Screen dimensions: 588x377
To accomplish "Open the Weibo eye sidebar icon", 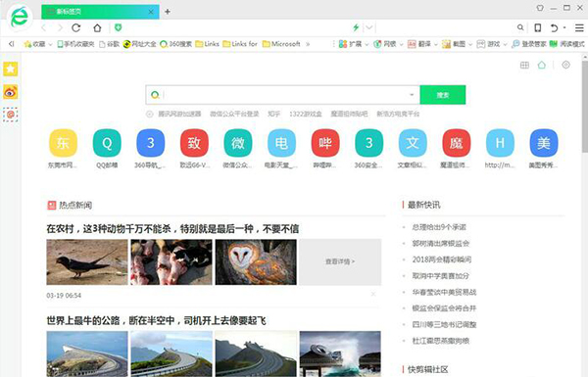I will 11,92.
